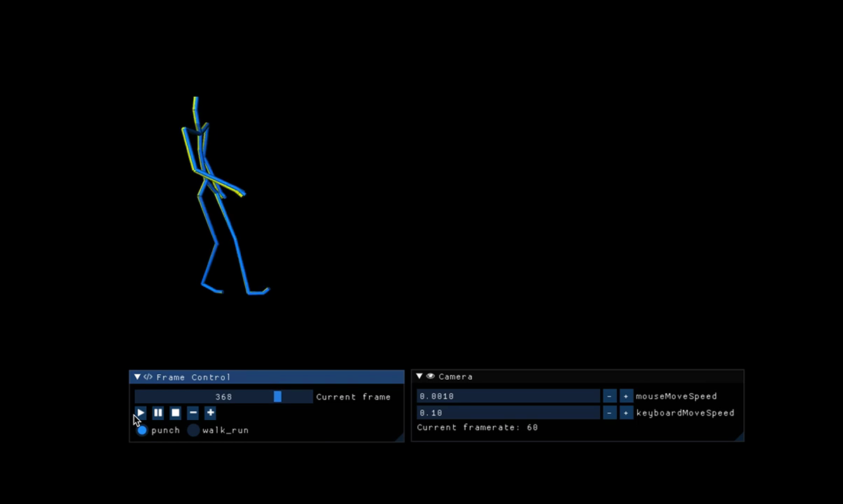
Task: Click the 'Current frame' label
Action: point(353,397)
